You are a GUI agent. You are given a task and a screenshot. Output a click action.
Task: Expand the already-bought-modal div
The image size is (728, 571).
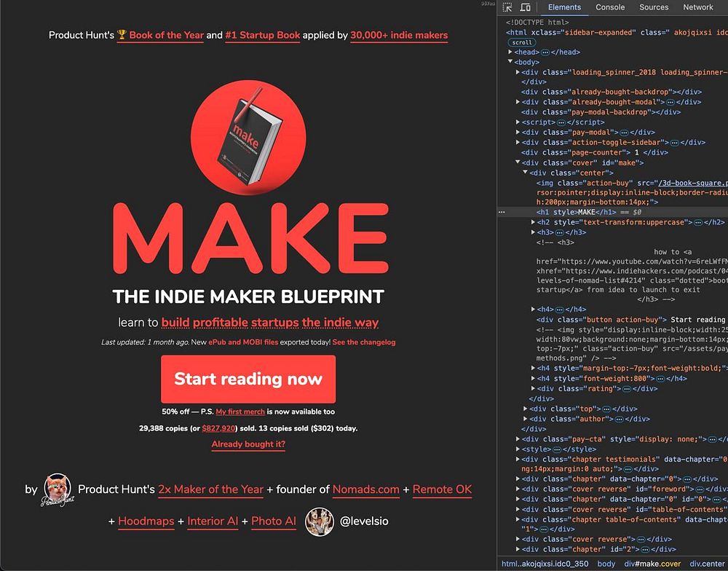[518, 102]
